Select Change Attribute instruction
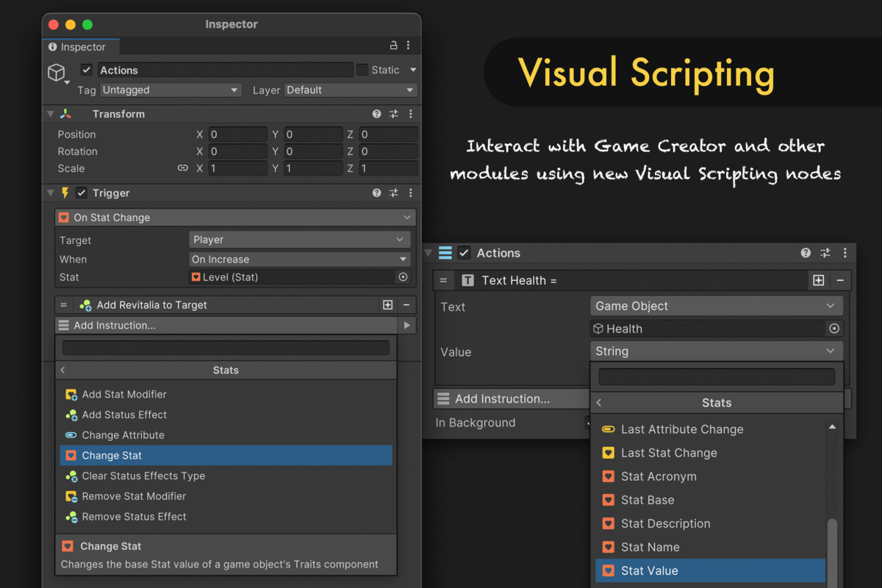The width and height of the screenshot is (882, 588). 226,435
